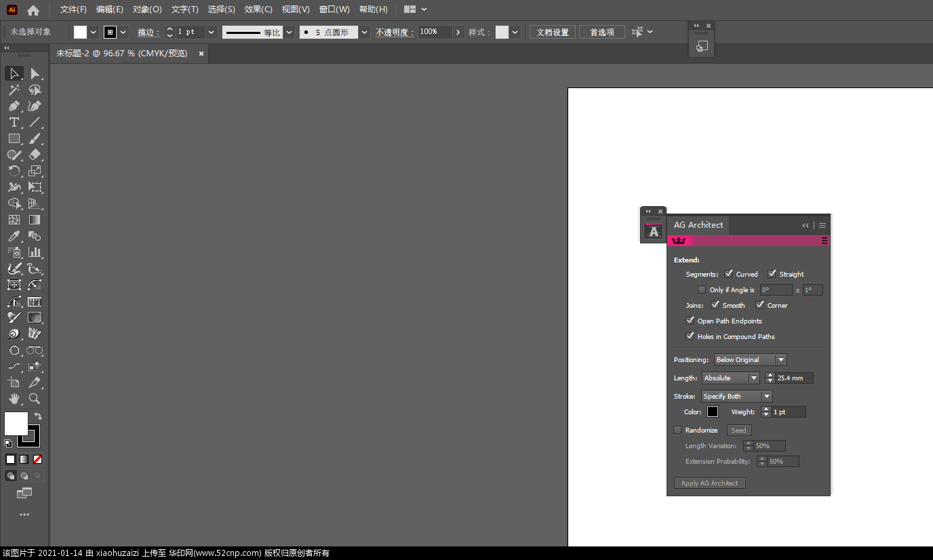This screenshot has width=933, height=560.
Task: Uncheck Holes in Compound Paths
Action: pos(690,336)
